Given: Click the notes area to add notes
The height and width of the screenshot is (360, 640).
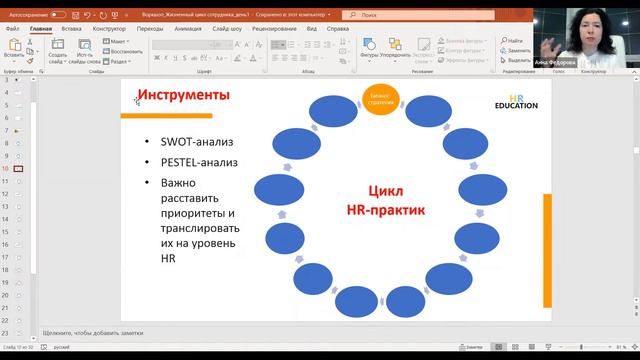Looking at the screenshot, I should click(93, 333).
